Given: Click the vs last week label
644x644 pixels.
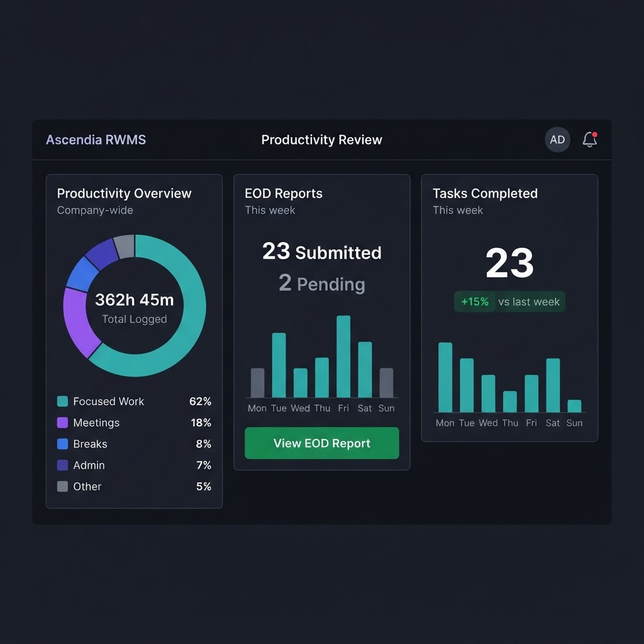Looking at the screenshot, I should pyautogui.click(x=529, y=302).
